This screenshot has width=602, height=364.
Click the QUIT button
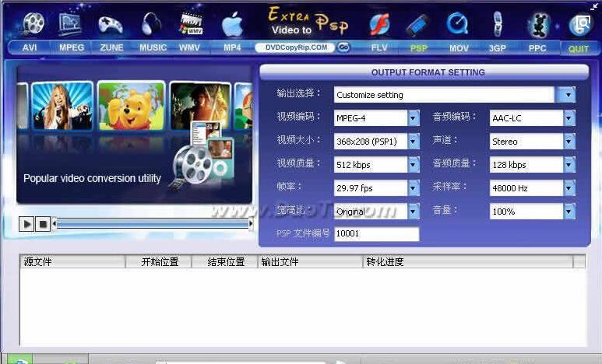click(578, 49)
